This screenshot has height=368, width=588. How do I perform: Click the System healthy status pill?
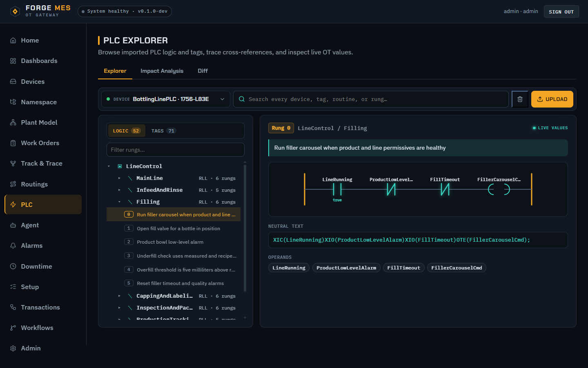click(x=125, y=11)
